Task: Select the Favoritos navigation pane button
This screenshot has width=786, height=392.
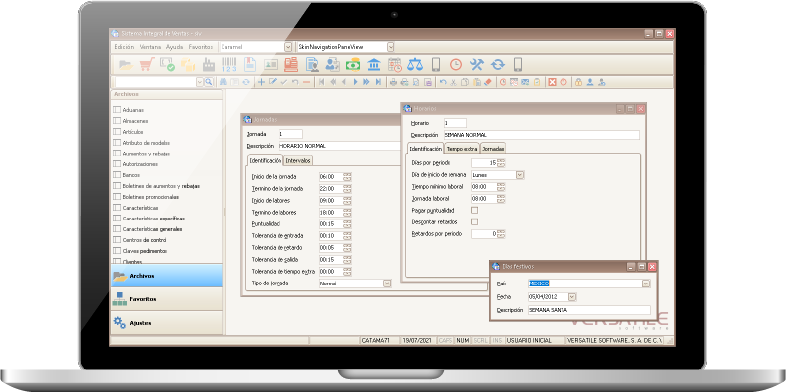Action: coord(167,299)
